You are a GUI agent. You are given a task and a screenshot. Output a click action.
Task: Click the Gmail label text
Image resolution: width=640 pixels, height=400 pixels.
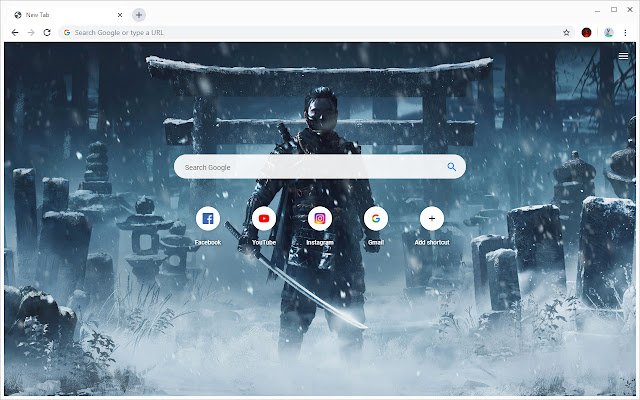(x=376, y=242)
